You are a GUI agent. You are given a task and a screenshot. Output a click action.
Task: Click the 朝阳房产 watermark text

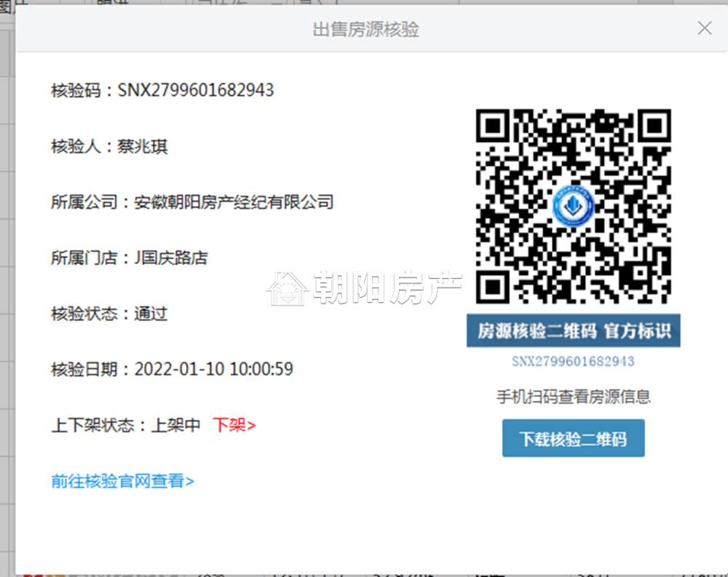tap(388, 288)
